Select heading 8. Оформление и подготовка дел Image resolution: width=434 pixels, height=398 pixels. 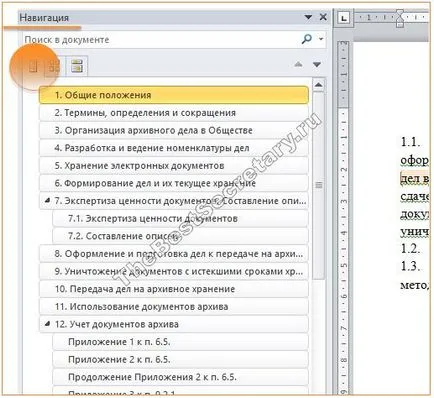pos(174,254)
